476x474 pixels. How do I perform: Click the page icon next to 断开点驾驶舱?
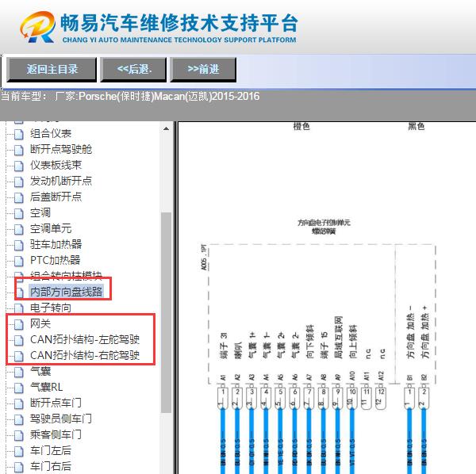[x=19, y=150]
